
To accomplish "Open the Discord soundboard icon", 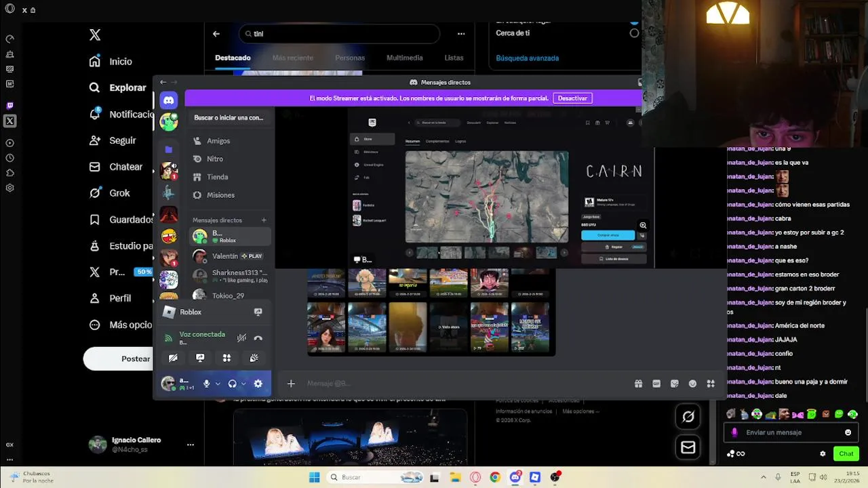I will click(254, 358).
